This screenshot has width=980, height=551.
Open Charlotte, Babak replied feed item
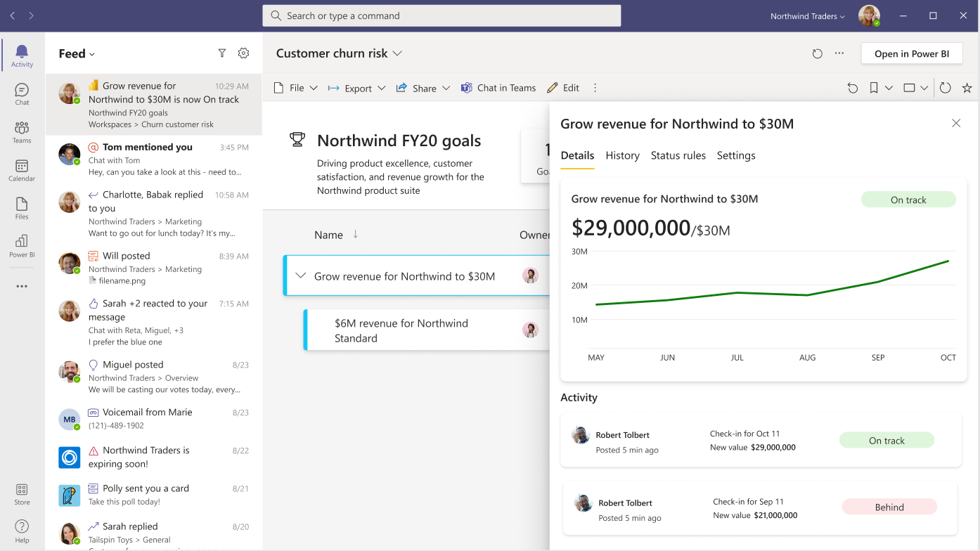point(153,214)
